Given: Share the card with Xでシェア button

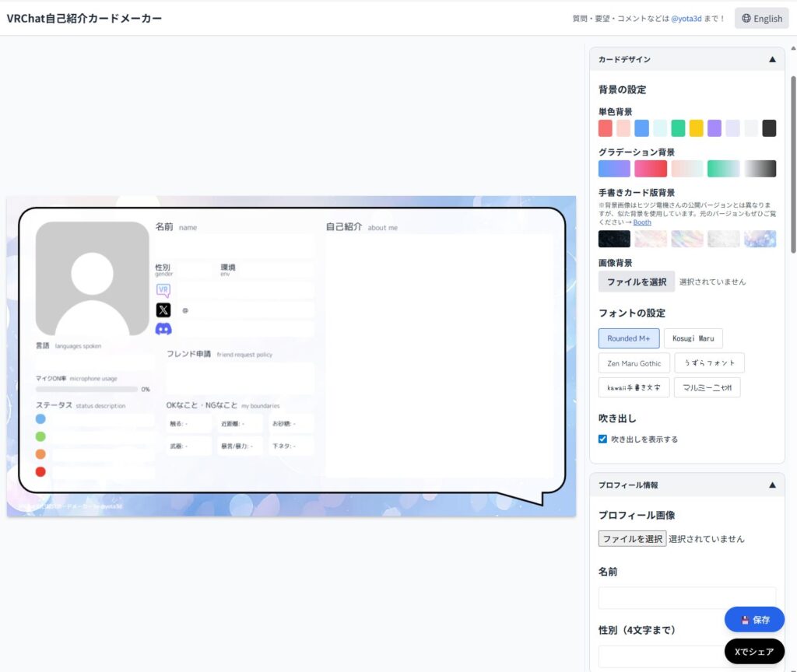Looking at the screenshot, I should (x=754, y=651).
